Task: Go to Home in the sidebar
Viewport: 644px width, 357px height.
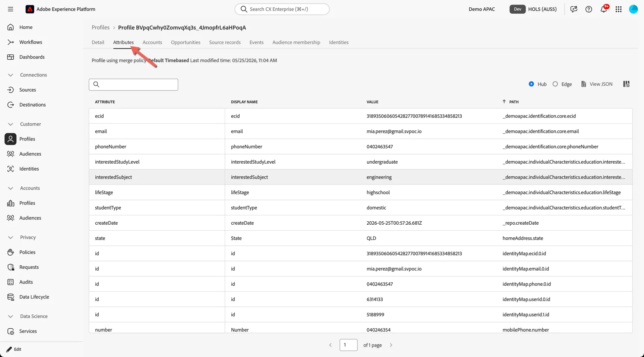Action: (26, 27)
